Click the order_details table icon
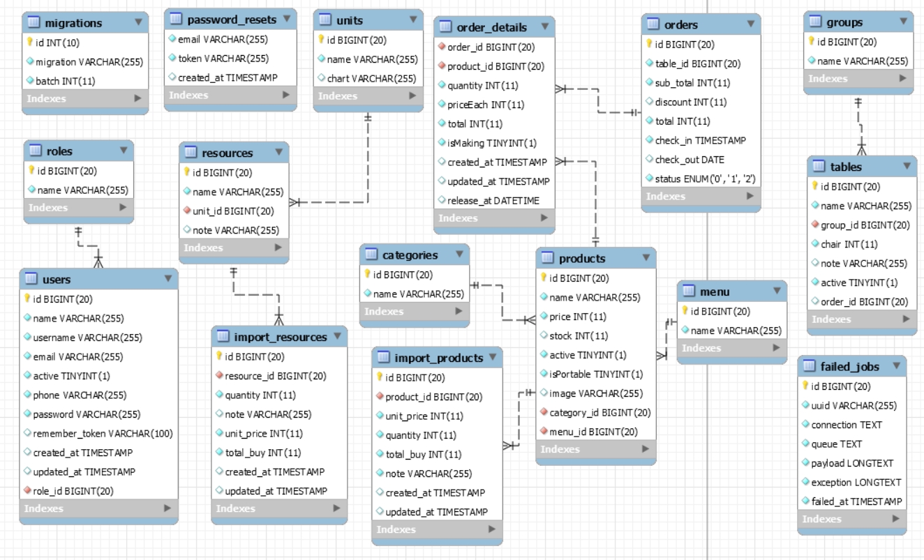 pyautogui.click(x=445, y=27)
